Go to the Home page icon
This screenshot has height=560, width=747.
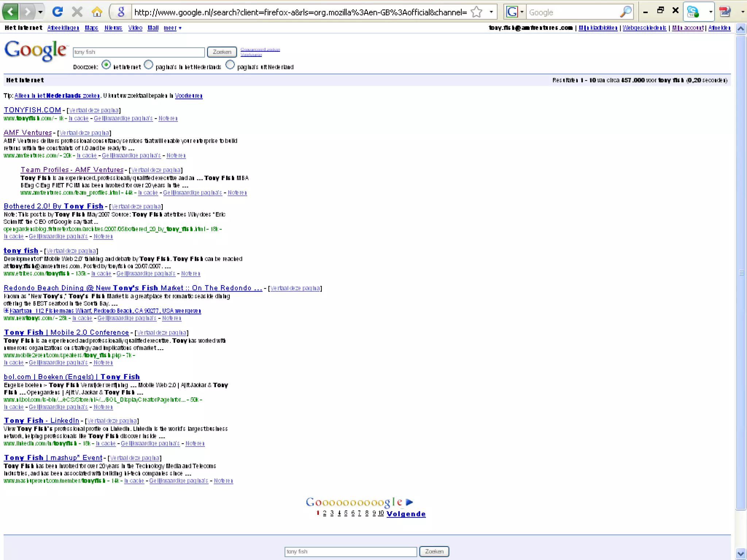[x=97, y=12]
